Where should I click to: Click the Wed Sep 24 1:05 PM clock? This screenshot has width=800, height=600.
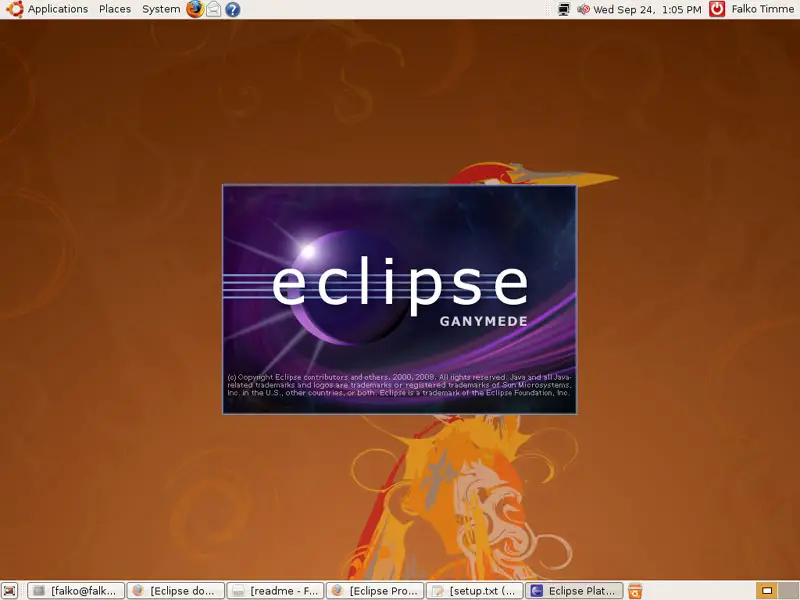[x=647, y=9]
